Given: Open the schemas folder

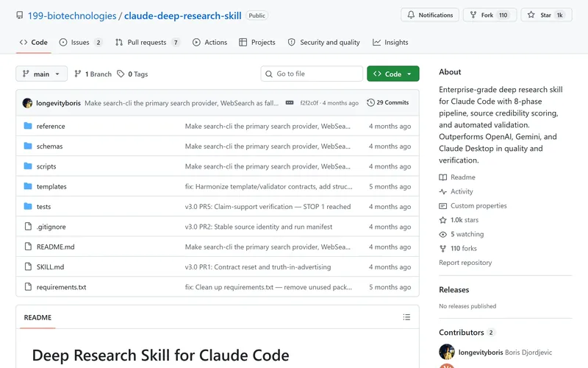Looking at the screenshot, I should (49, 146).
